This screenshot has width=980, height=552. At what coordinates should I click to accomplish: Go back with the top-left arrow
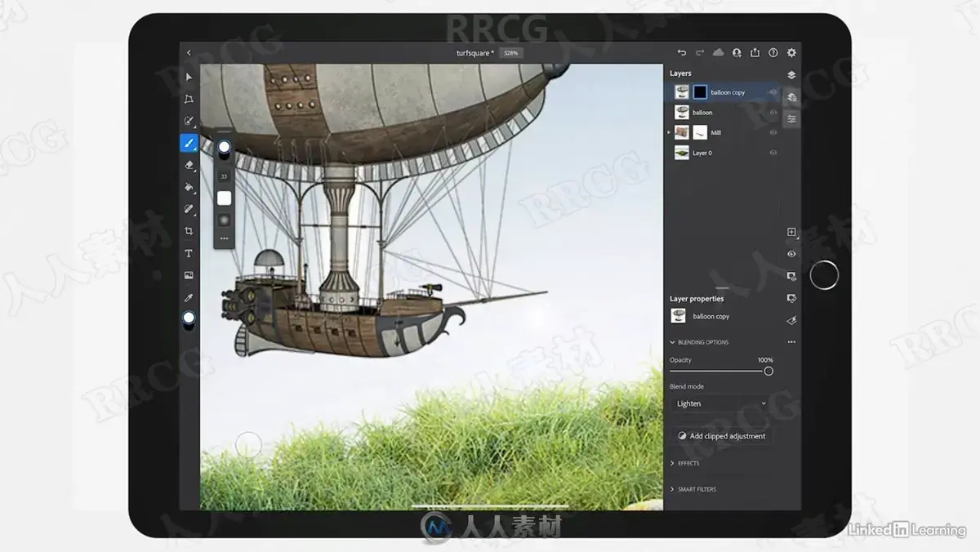[189, 52]
